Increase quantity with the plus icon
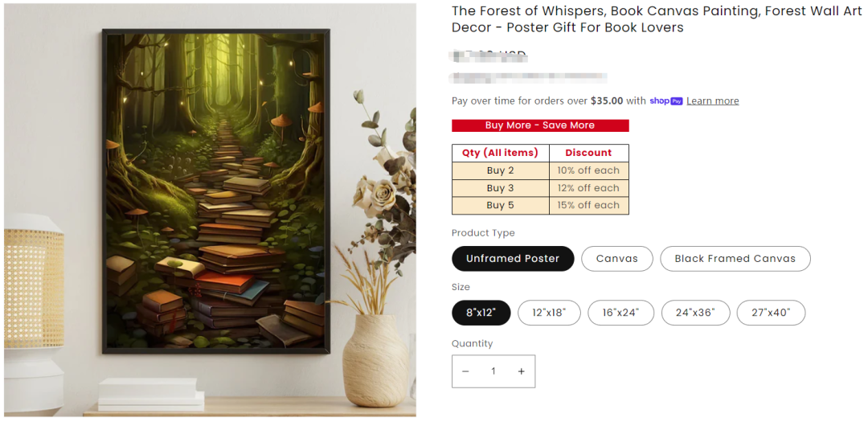This screenshot has height=422, width=868. 521,371
